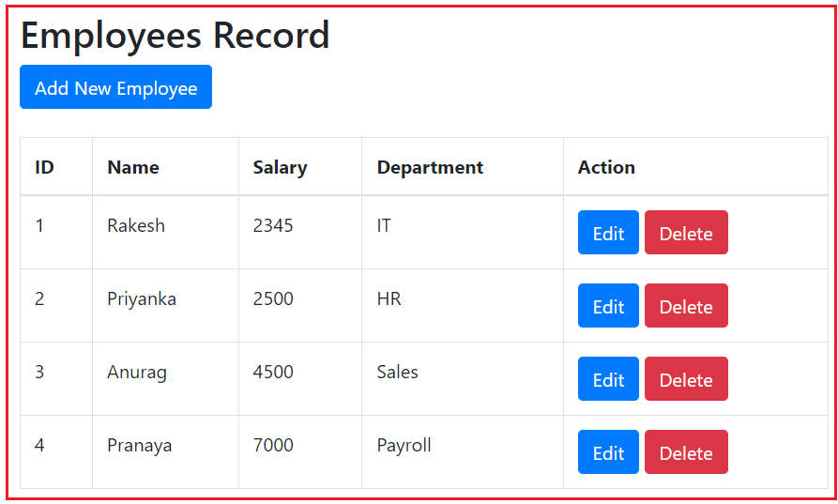This screenshot has width=838, height=504.
Task: Open Edit for Priyanka's row
Action: pos(608,306)
